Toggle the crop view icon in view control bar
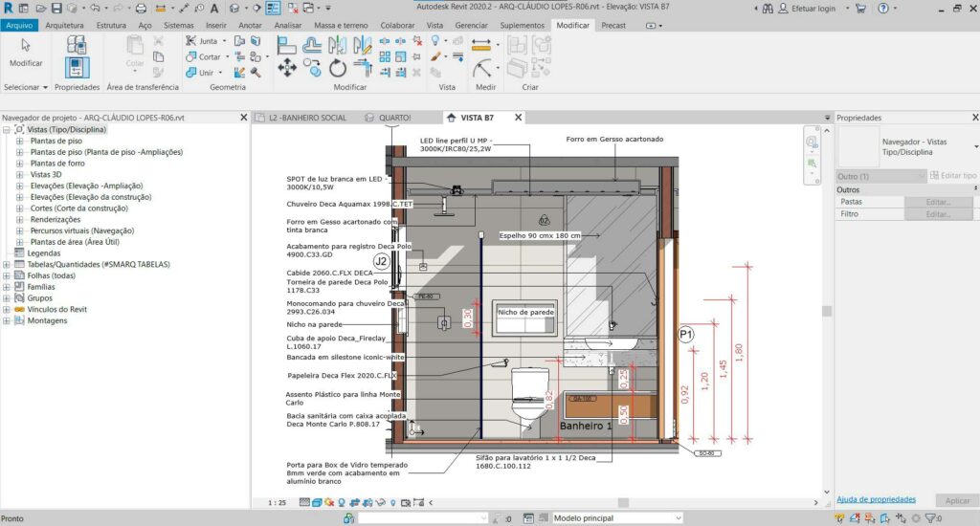This screenshot has height=526, width=980. point(354,502)
